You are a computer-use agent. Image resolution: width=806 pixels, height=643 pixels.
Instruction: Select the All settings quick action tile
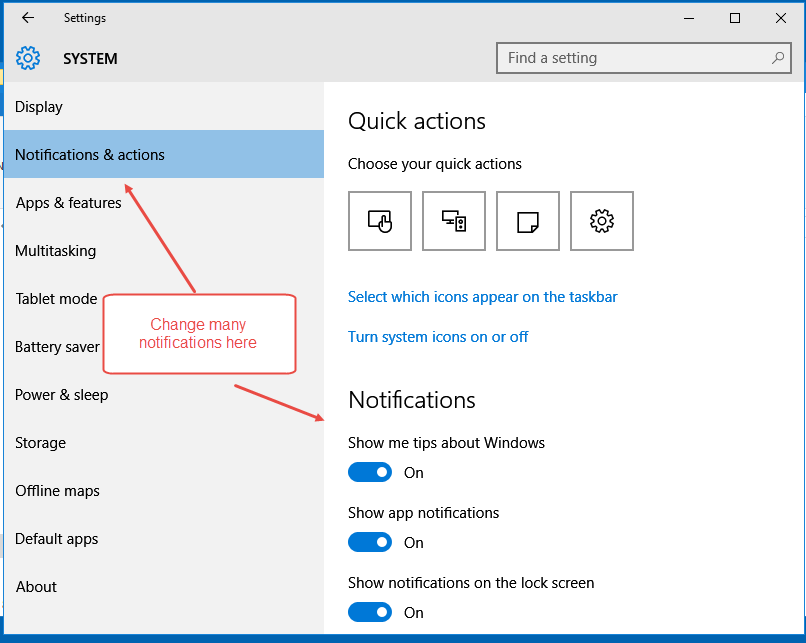pyautogui.click(x=602, y=221)
